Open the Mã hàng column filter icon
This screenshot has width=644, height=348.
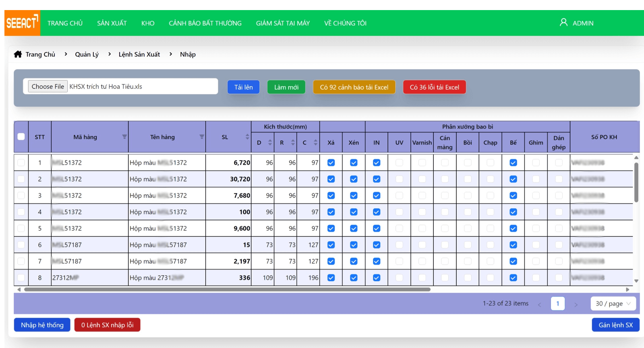(x=124, y=137)
